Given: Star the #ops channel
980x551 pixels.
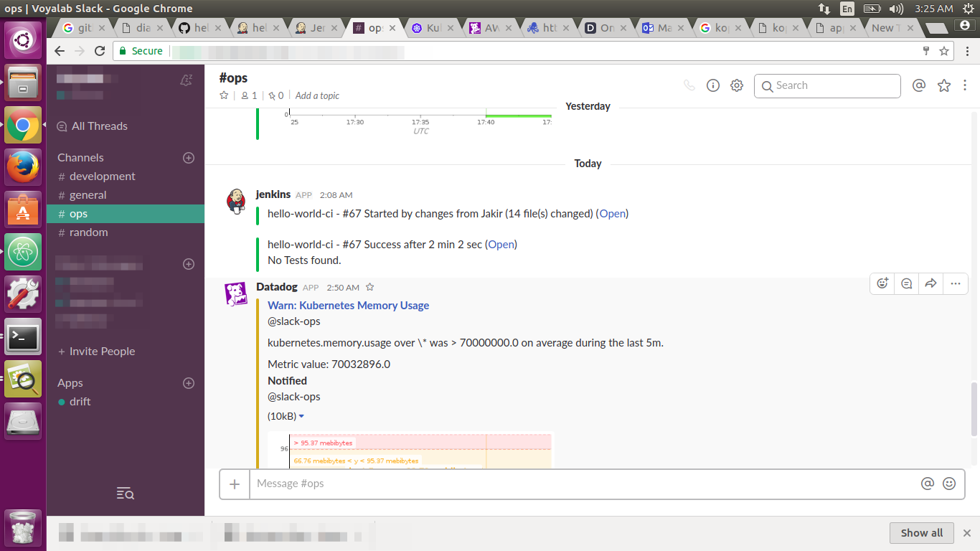Looking at the screenshot, I should [224, 95].
